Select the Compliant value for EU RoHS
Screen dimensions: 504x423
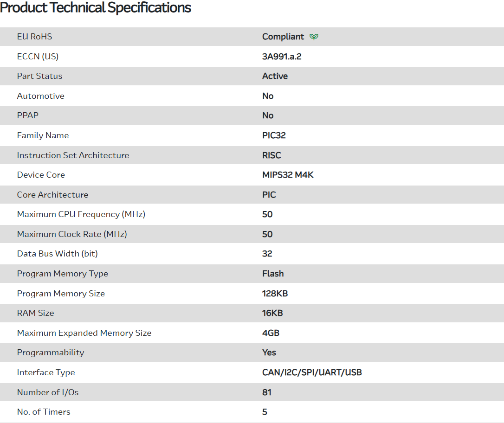pyautogui.click(x=283, y=37)
